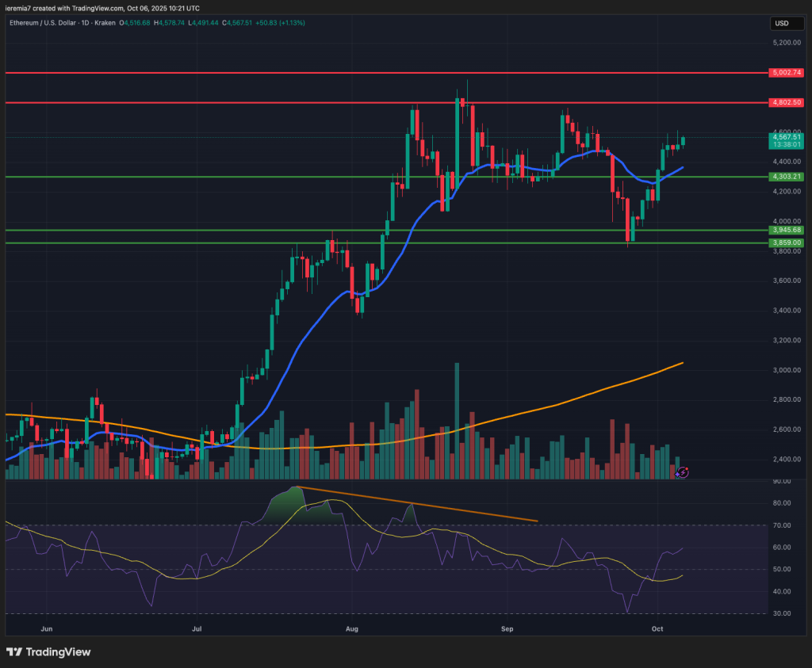Click the TradingView logo icon

pyautogui.click(x=14, y=651)
